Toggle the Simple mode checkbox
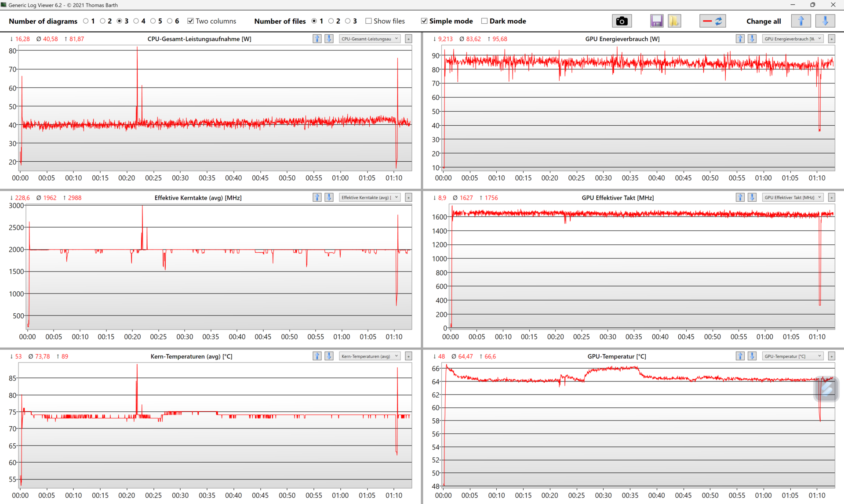Viewport: 844px width, 504px height. pyautogui.click(x=424, y=21)
